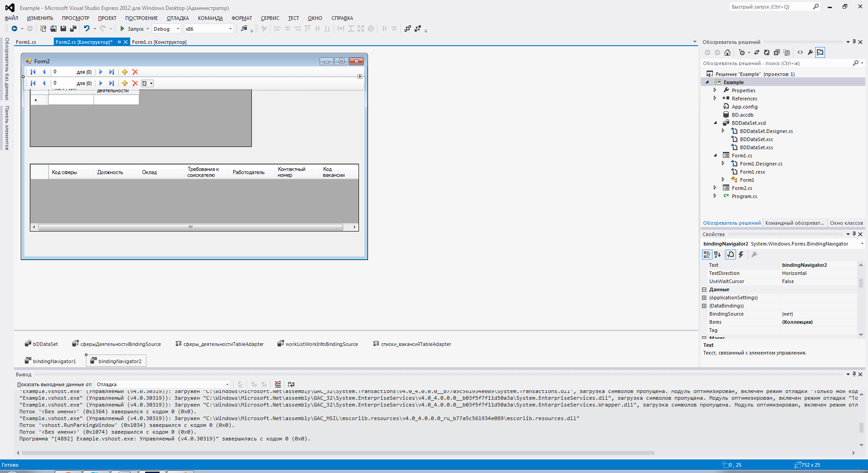Click Delete (red X) in upper navigator
Viewport: 868px width, 473px height.
point(135,72)
